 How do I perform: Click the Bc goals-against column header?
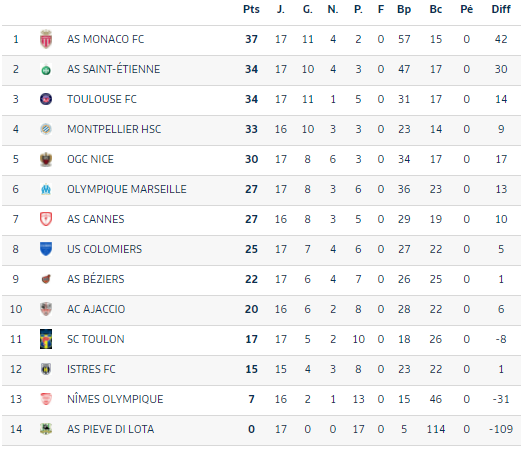coord(436,9)
